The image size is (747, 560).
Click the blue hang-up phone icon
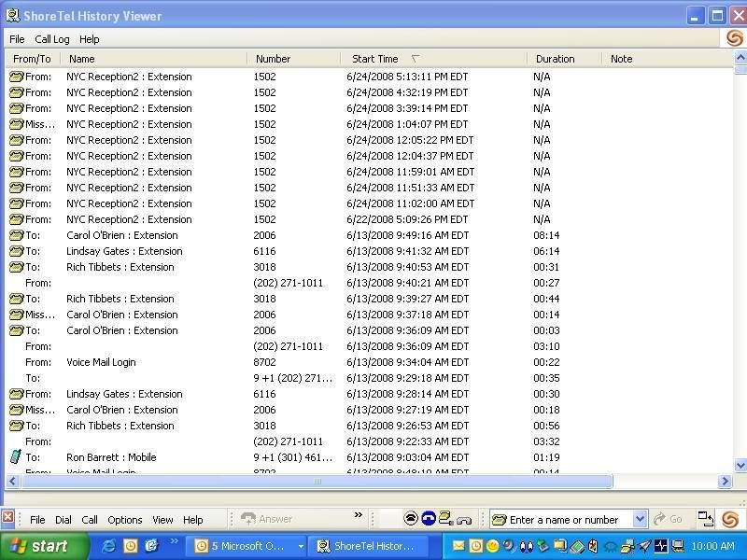point(429,518)
